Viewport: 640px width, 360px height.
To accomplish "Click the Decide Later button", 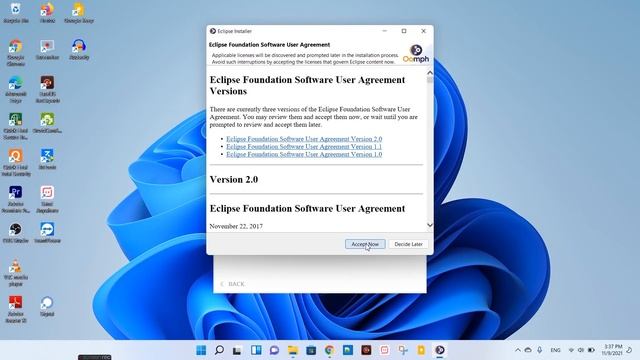I will point(408,244).
